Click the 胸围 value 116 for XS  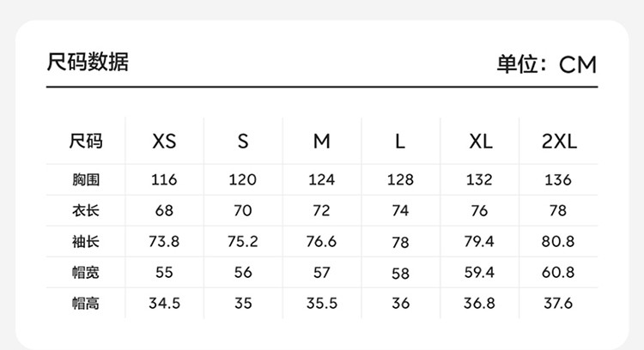click(164, 180)
